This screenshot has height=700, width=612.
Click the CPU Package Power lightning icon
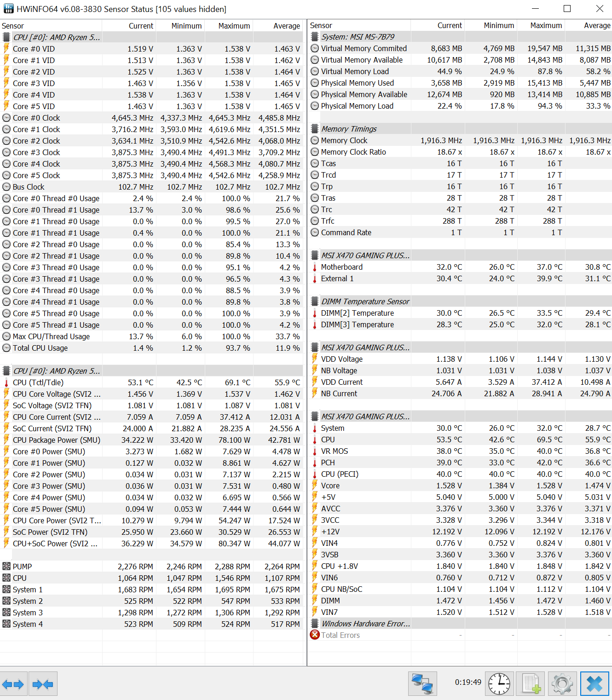pyautogui.click(x=6, y=440)
